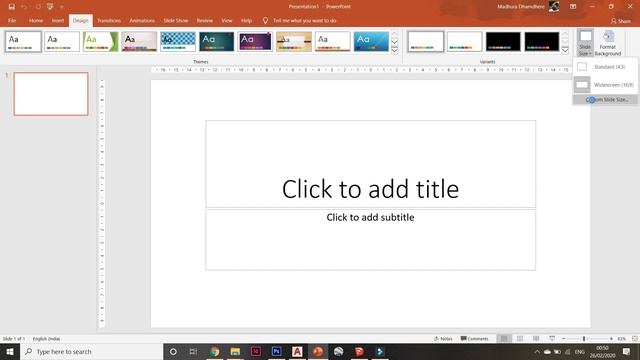Switch to Slide Sorter view icon
The image size is (640, 360).
[x=520, y=339]
